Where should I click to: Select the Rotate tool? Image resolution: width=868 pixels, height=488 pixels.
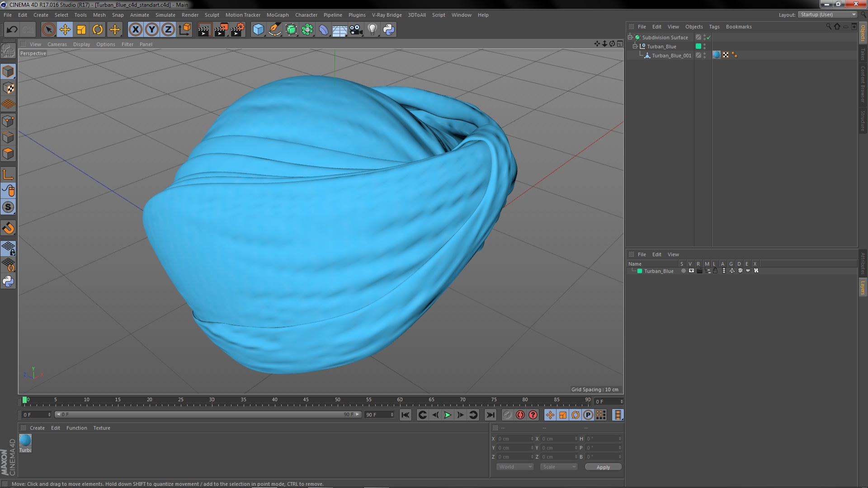click(x=98, y=30)
